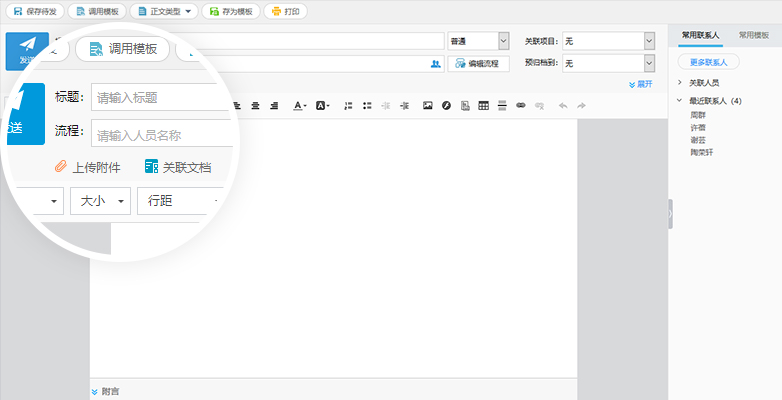
Task: Click the 关联文档 document icon
Action: point(151,167)
